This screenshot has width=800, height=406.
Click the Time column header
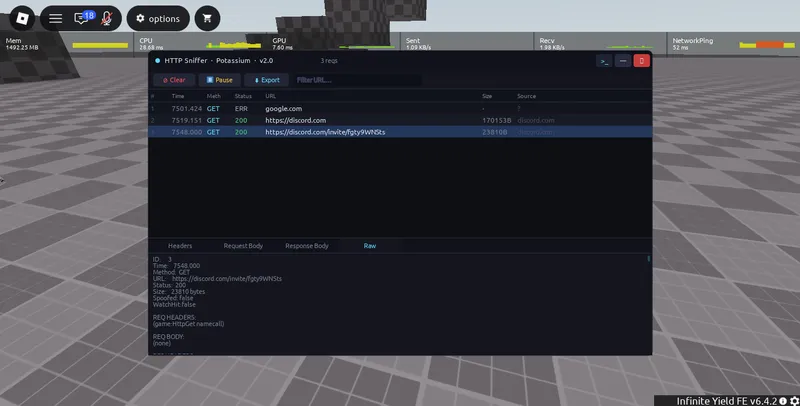pyautogui.click(x=178, y=96)
